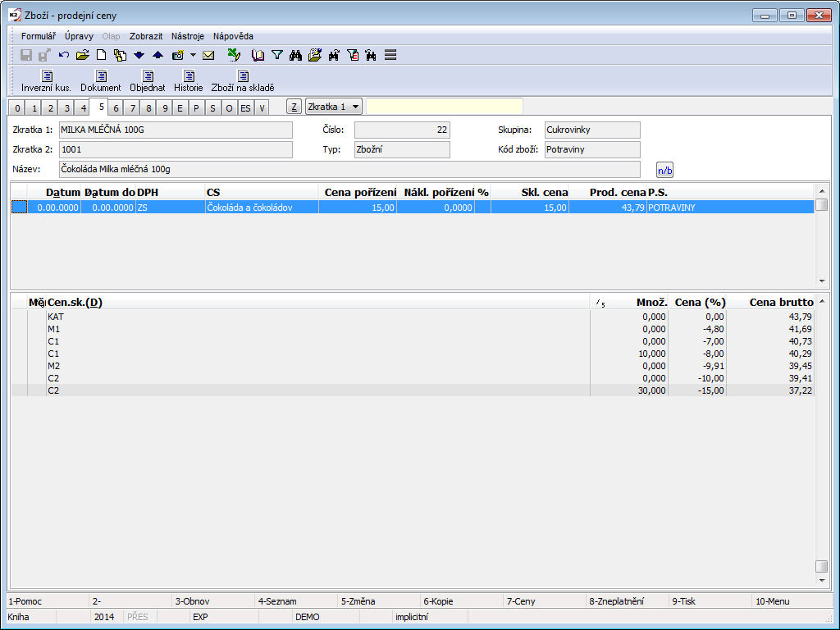Click the open book icon
The width and height of the screenshot is (840, 630).
coord(258,55)
